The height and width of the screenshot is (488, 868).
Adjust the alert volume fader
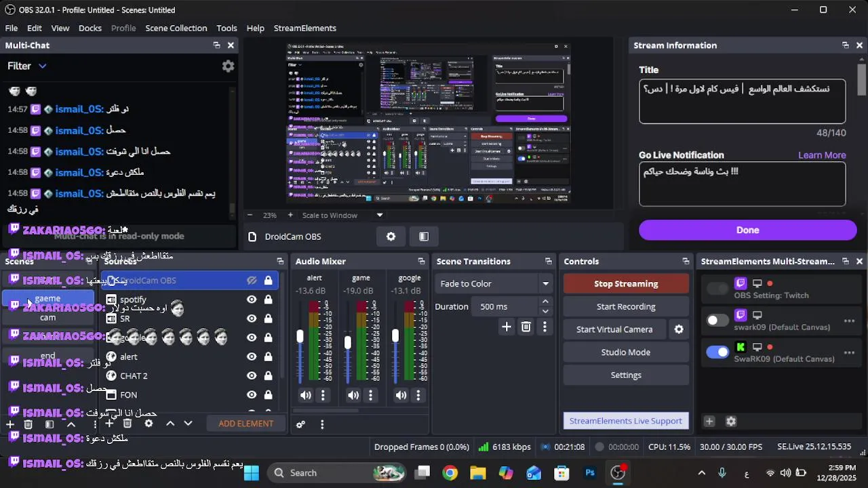(300, 336)
